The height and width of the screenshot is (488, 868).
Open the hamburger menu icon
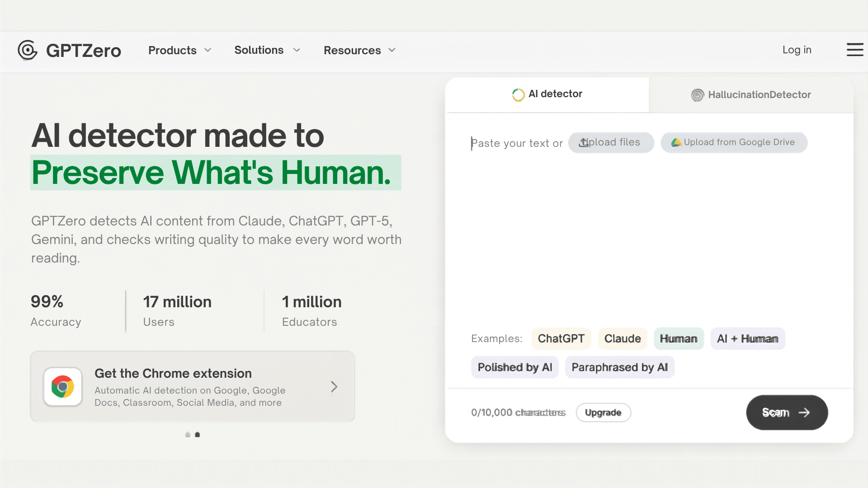(854, 50)
